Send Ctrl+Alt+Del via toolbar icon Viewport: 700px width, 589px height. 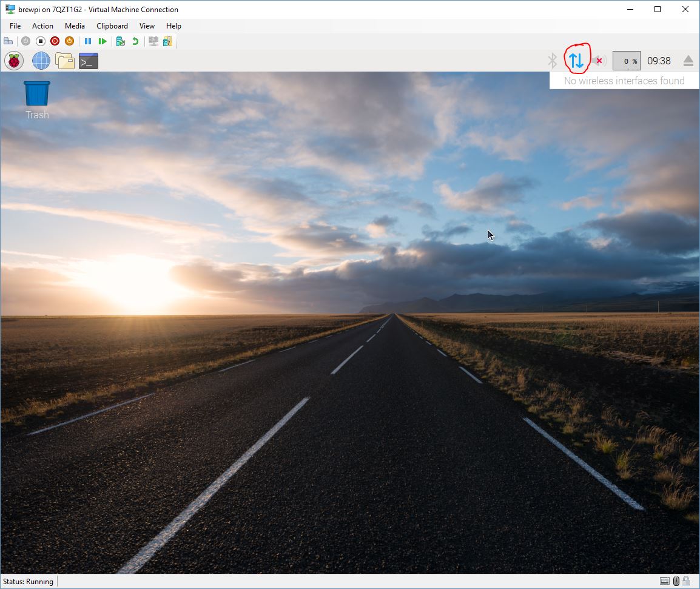point(8,41)
